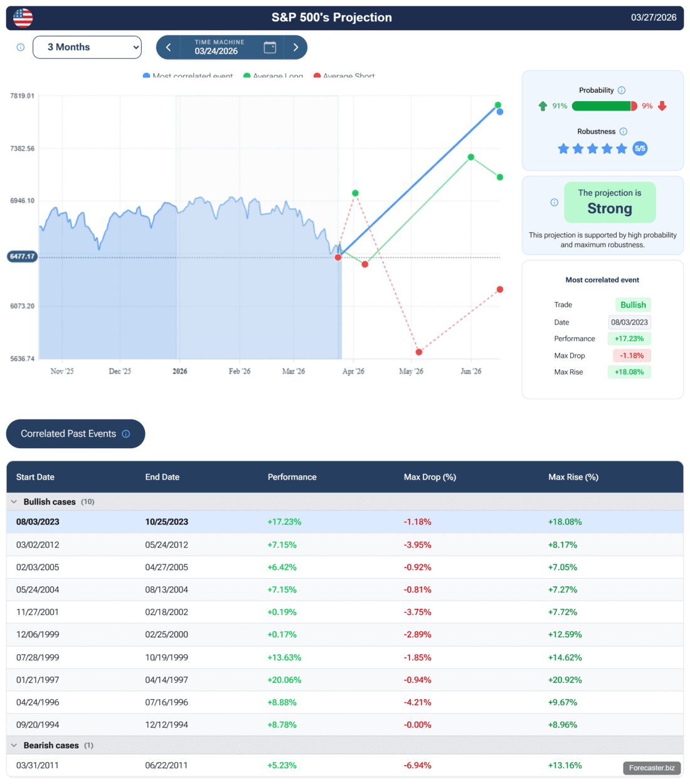Image resolution: width=690 pixels, height=784 pixels.
Task: Click the Robustness info icon
Action: point(623,131)
